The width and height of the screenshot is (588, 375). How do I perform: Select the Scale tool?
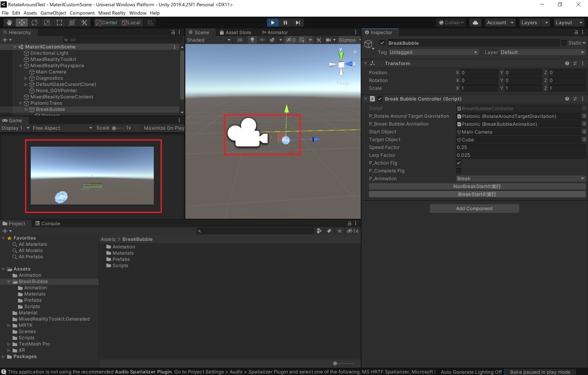click(47, 23)
